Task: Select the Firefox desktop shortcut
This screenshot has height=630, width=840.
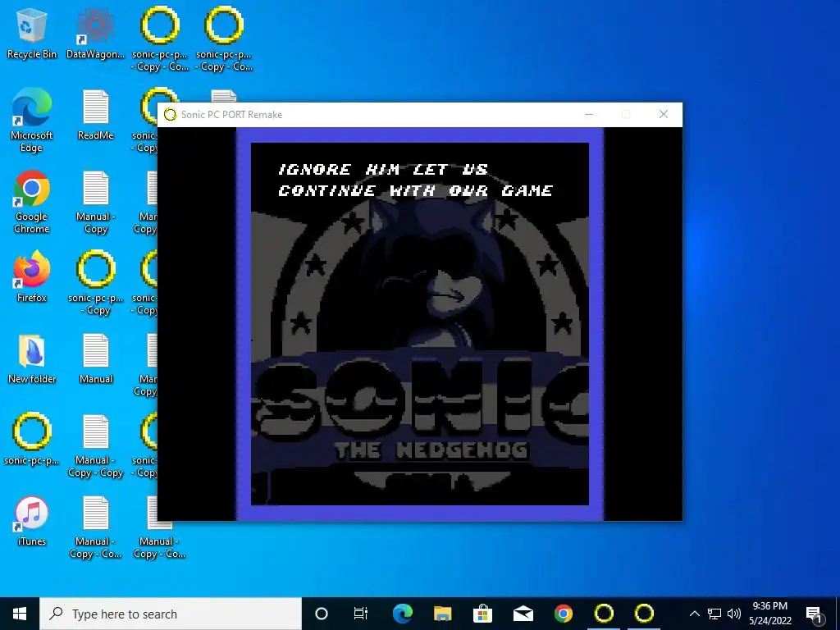Action: 32,277
